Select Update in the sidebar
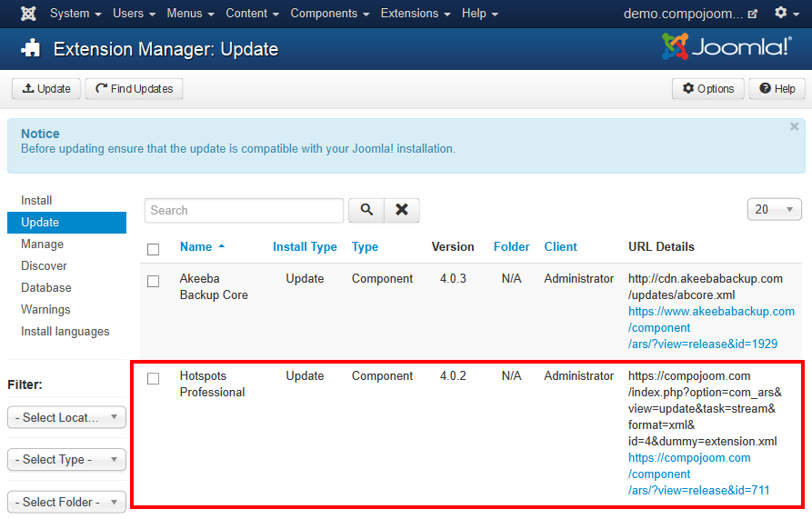Screen dimensions: 812x519 [66, 223]
